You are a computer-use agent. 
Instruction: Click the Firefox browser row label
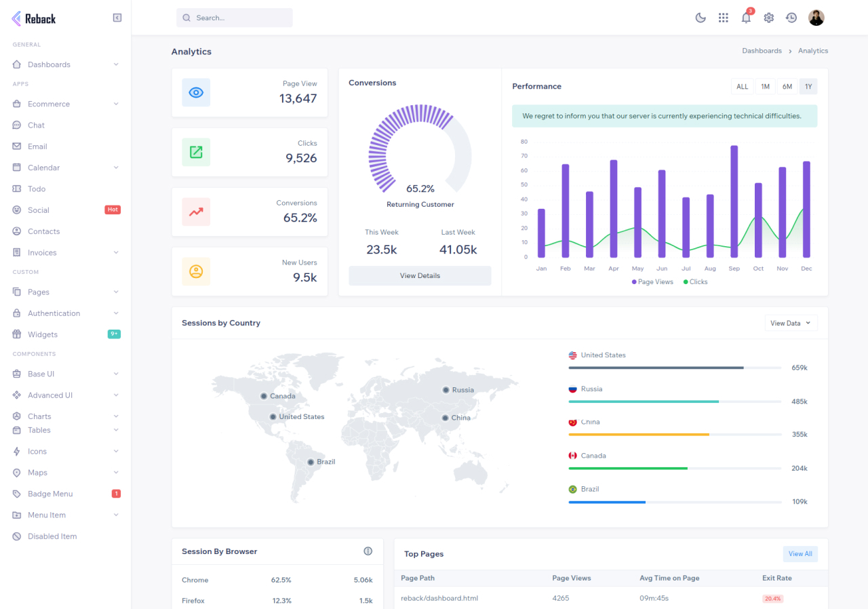pyautogui.click(x=193, y=601)
